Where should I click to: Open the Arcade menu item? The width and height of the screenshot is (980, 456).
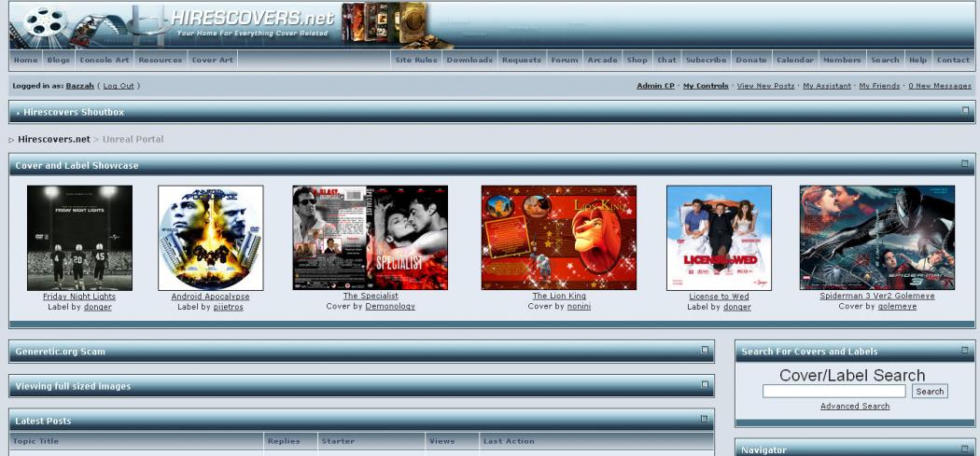[x=602, y=60]
